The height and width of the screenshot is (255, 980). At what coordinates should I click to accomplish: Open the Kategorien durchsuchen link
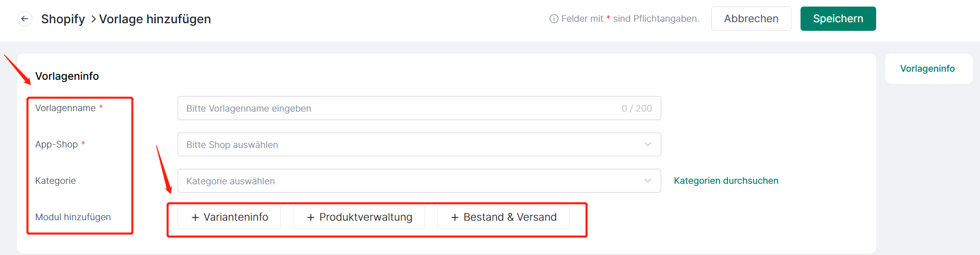click(x=726, y=181)
